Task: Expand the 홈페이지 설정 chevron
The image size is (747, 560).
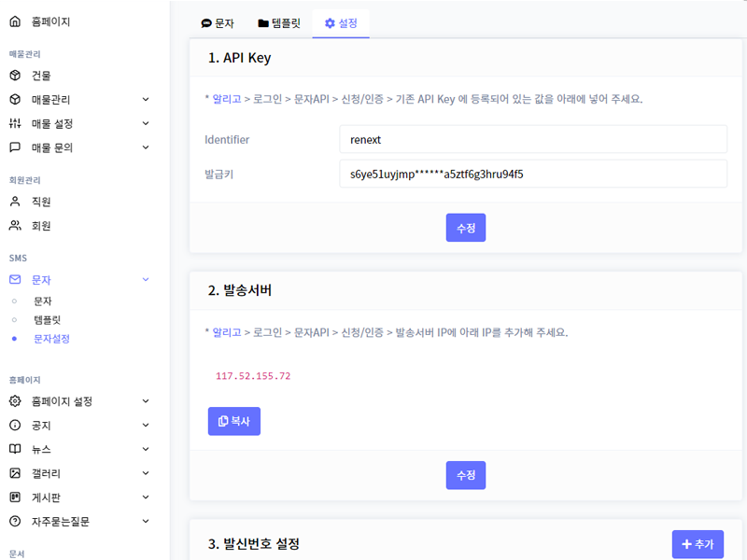Action: pyautogui.click(x=146, y=401)
